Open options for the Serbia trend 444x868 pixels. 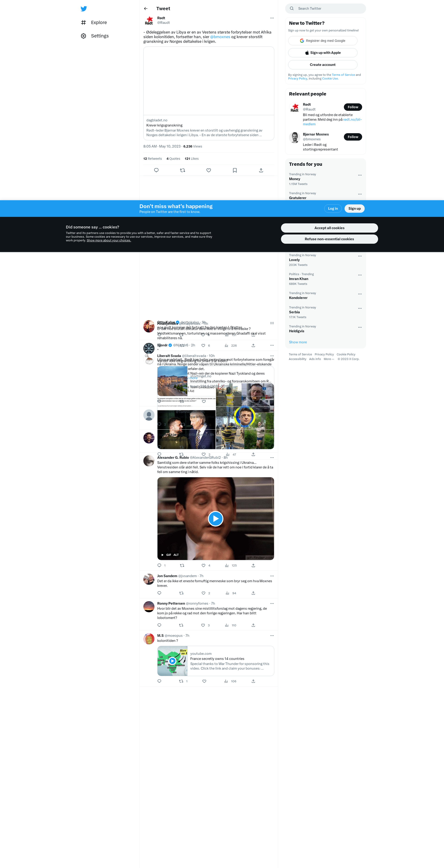point(360,309)
